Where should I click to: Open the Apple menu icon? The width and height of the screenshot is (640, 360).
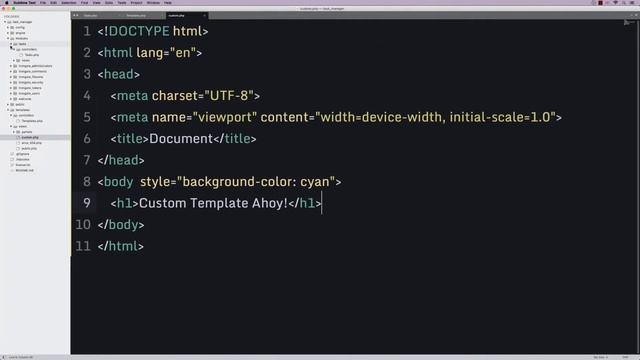pyautogui.click(x=7, y=2)
